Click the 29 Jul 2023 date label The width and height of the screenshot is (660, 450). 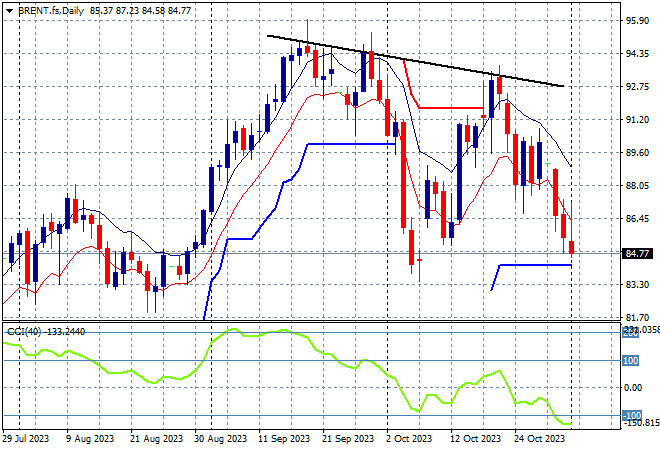25,439
